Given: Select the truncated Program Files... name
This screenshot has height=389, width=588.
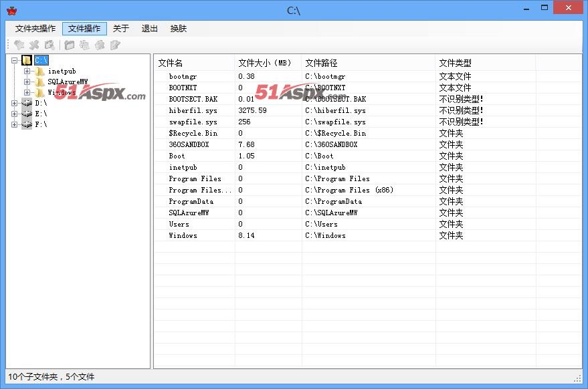Looking at the screenshot, I should click(x=200, y=190).
